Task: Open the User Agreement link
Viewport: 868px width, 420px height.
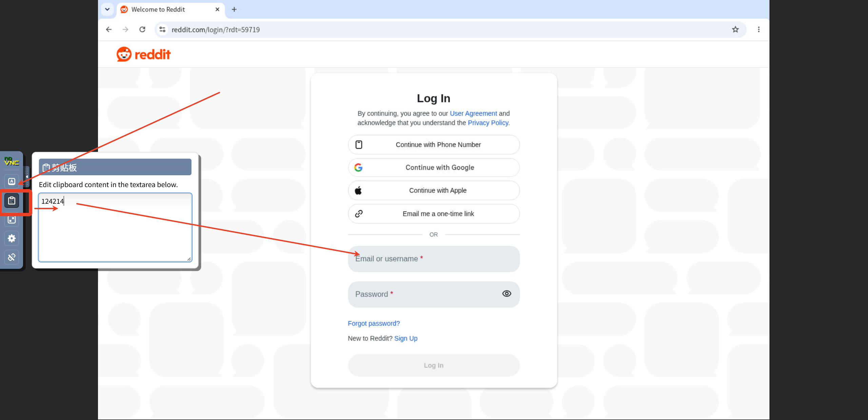Action: [x=473, y=113]
